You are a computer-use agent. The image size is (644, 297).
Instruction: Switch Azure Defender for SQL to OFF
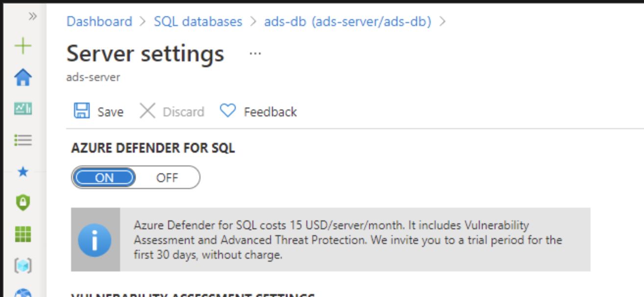click(167, 178)
